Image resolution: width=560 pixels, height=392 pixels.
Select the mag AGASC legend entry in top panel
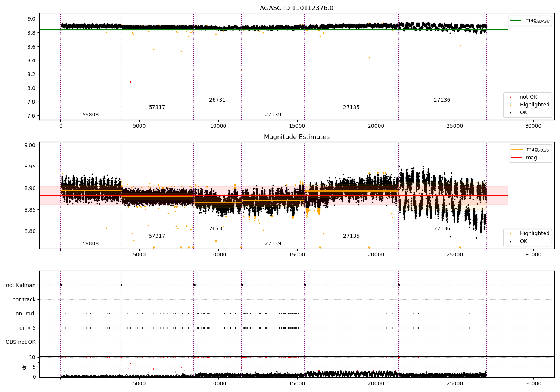point(530,21)
